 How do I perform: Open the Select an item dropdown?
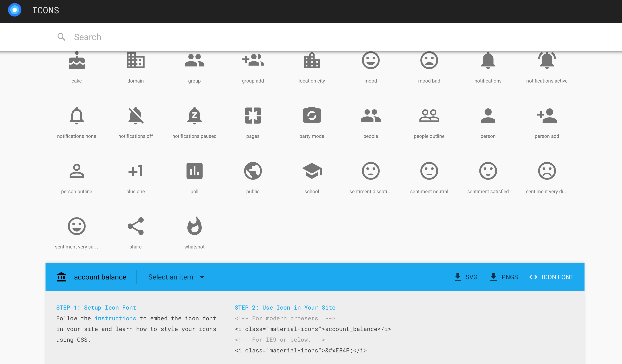[176, 277]
